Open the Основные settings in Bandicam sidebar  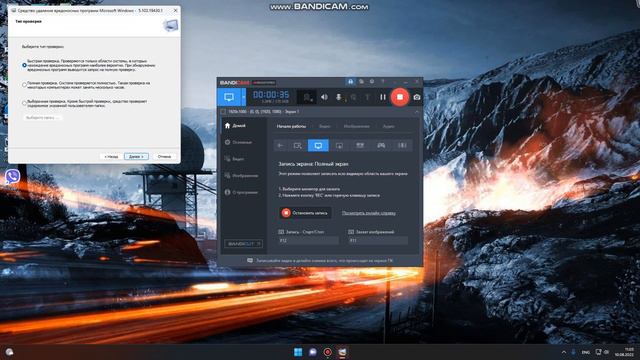coord(238,142)
